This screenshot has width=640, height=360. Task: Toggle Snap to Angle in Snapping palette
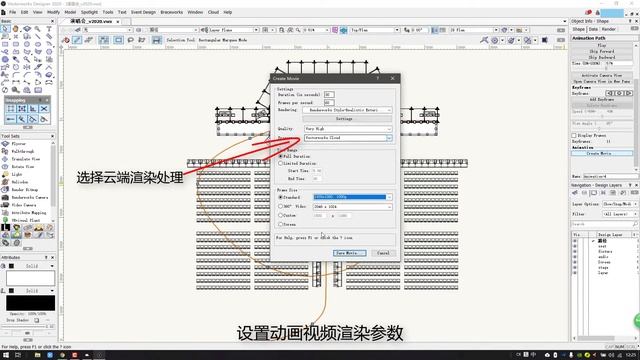33,109
